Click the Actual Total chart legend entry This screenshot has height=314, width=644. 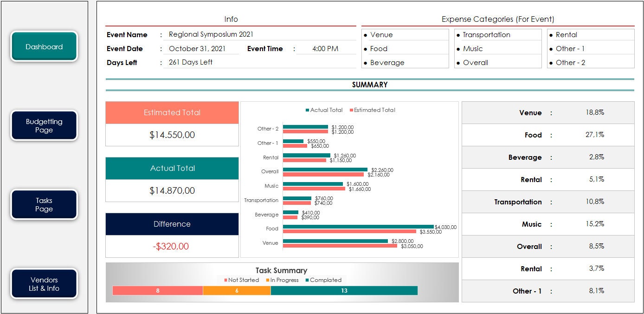click(324, 110)
